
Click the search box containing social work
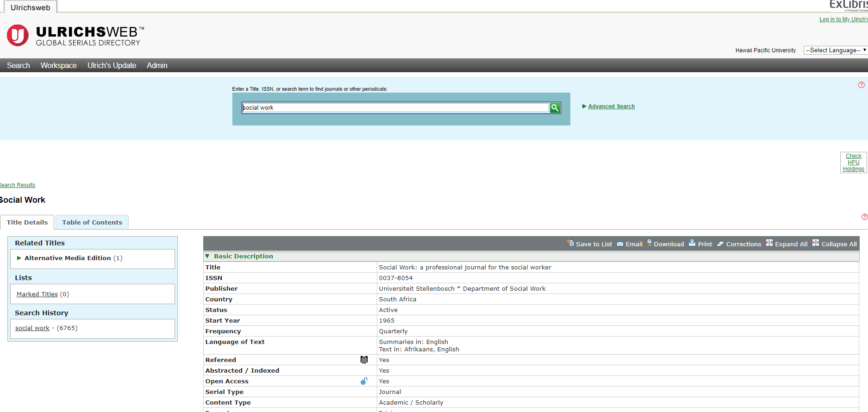(x=396, y=108)
